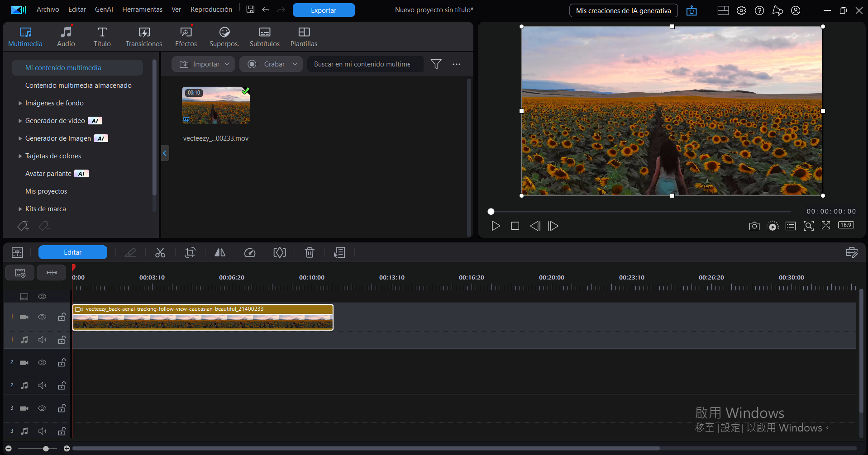This screenshot has height=455, width=868.
Task: Hide video track 1 with eye icon
Action: 42,317
